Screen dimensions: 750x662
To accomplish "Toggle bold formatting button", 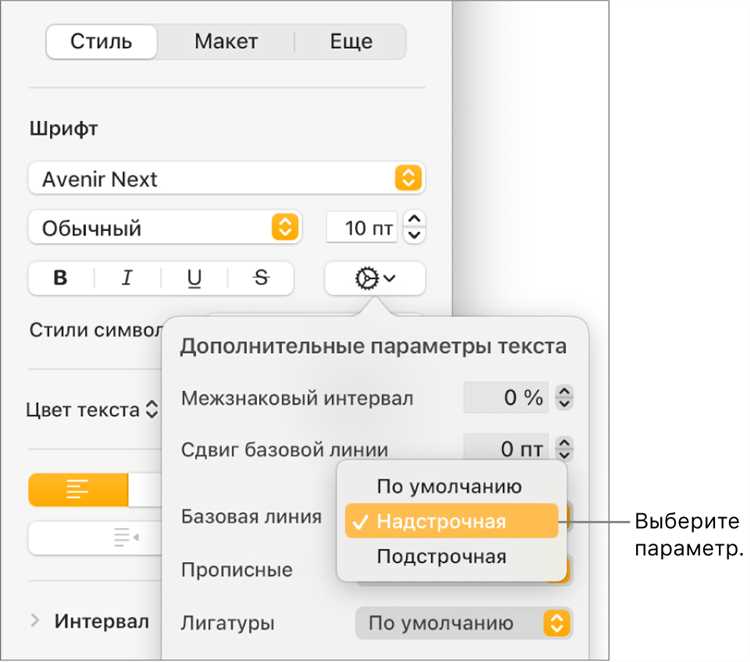I will click(61, 279).
